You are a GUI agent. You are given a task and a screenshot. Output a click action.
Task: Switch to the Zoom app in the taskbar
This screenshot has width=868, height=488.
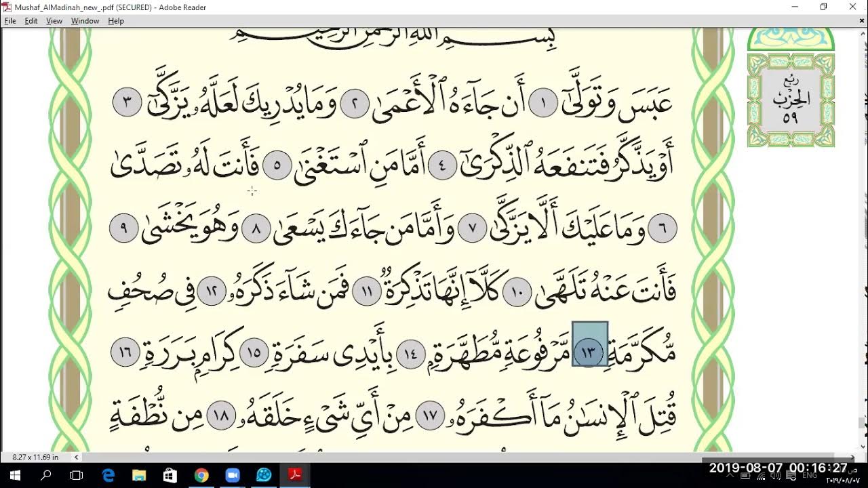[233, 475]
